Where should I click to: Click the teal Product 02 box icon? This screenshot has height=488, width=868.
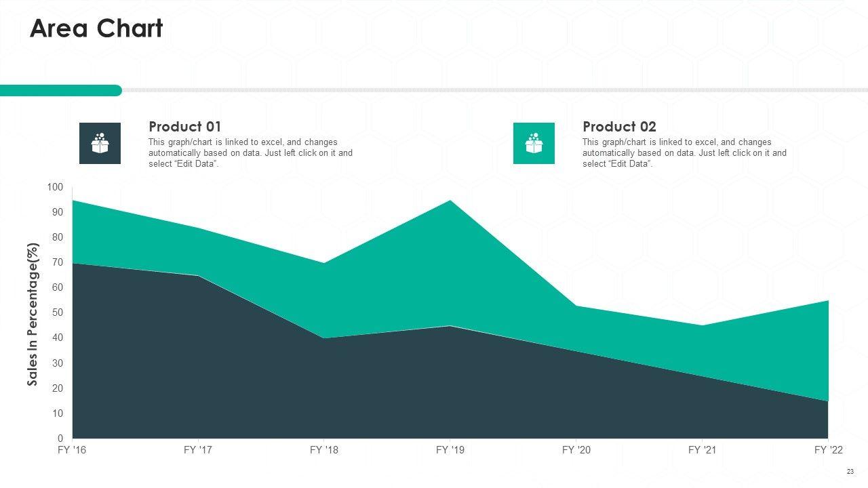pyautogui.click(x=534, y=143)
